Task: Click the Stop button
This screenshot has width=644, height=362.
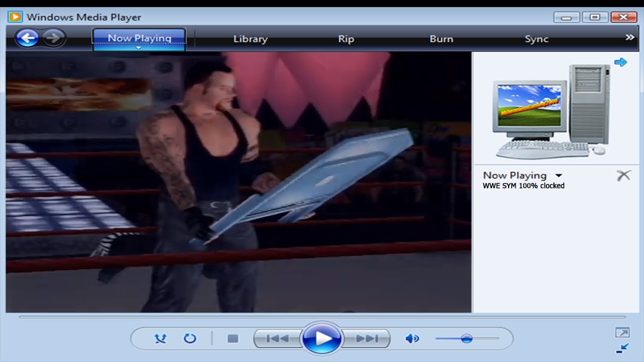Action: 232,338
